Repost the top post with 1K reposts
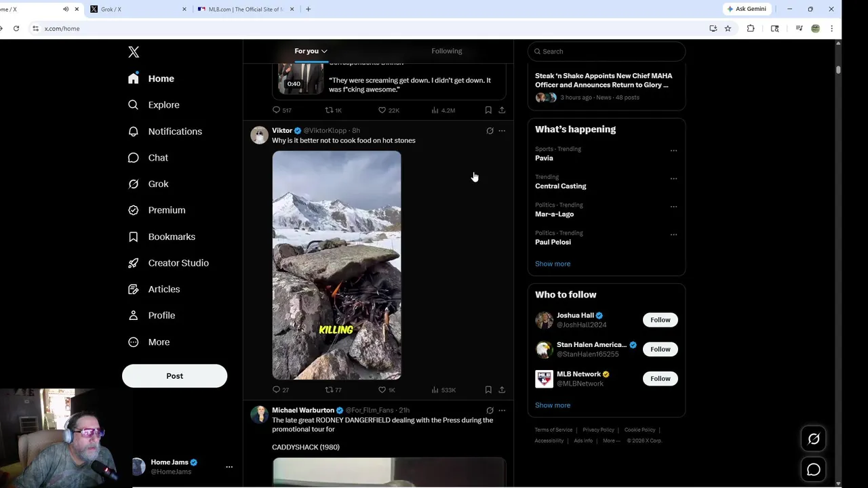Viewport: 868px width, 488px height. (329, 110)
